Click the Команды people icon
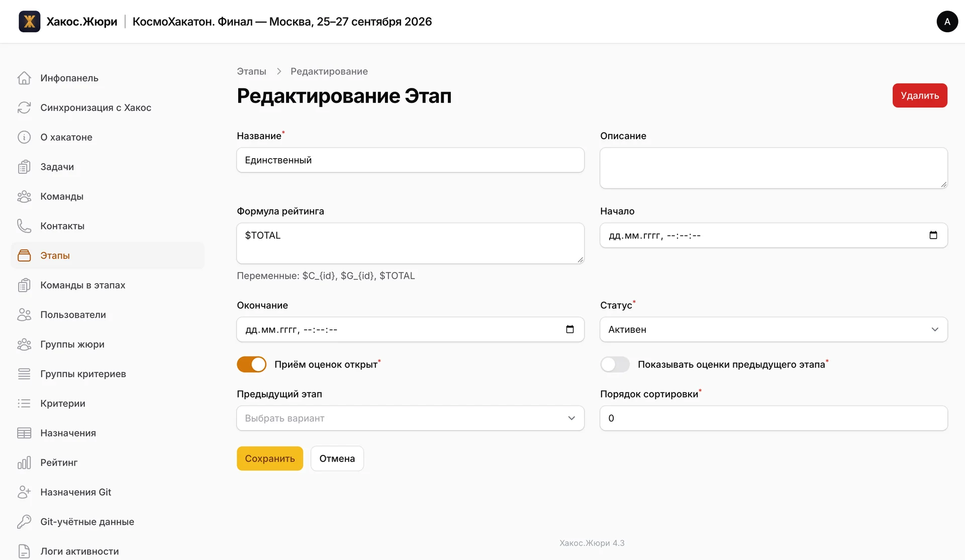This screenshot has width=965, height=560. point(24,196)
